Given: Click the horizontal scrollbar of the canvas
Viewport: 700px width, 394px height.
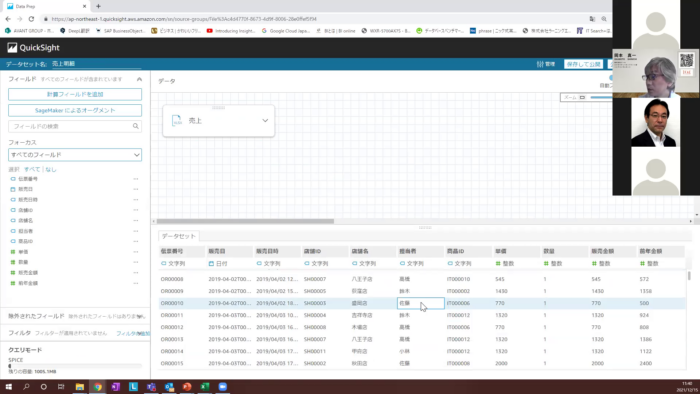Looking at the screenshot, I should 245,221.
